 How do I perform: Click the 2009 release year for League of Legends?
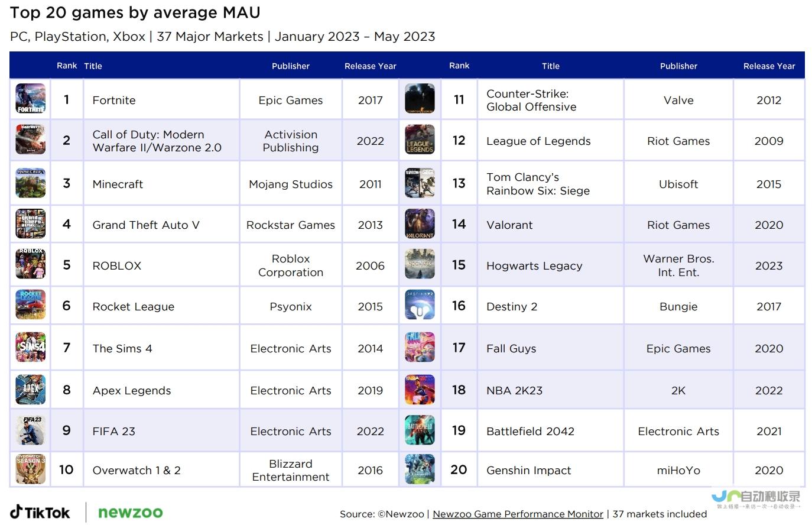click(769, 141)
